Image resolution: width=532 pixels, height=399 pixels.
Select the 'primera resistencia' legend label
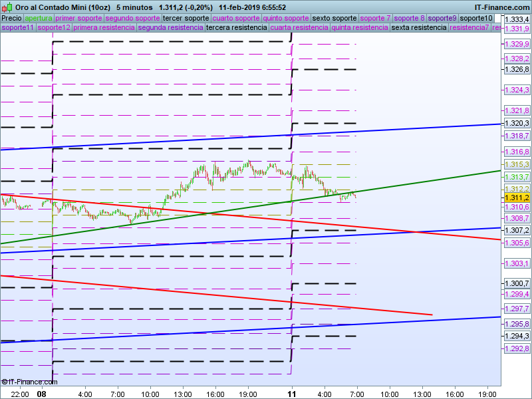(104, 28)
